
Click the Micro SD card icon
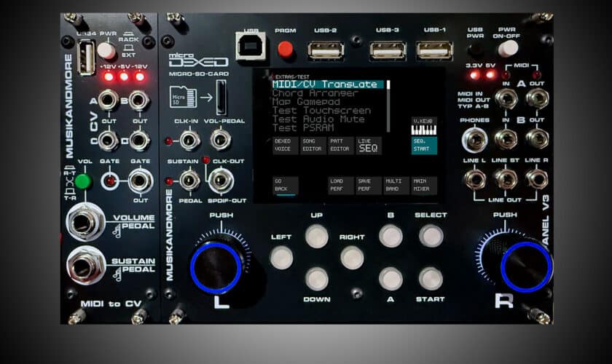(183, 97)
